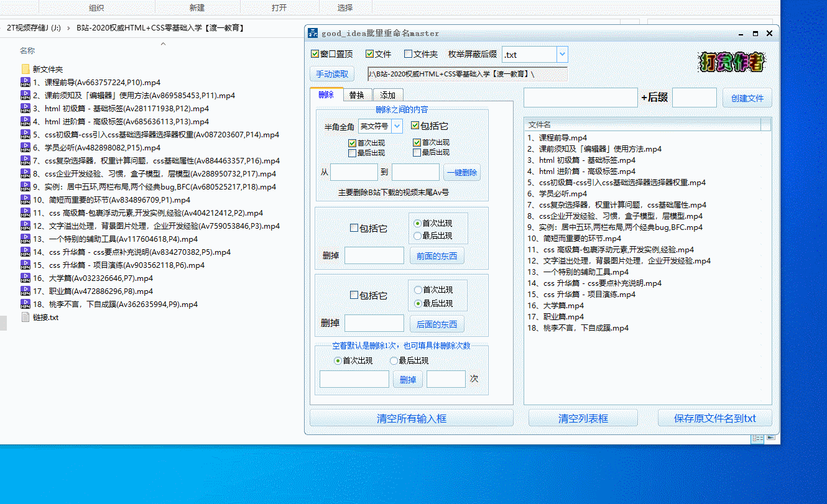
Task: Click the video icon for 学员必听 mp4
Action: tap(25, 147)
